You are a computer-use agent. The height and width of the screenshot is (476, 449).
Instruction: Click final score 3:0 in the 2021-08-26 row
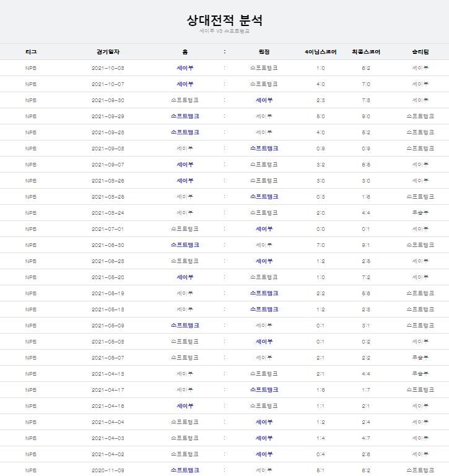point(366,181)
